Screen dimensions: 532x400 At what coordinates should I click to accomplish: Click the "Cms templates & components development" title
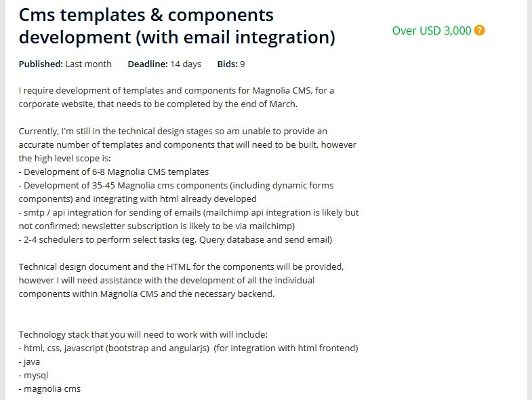click(177, 26)
